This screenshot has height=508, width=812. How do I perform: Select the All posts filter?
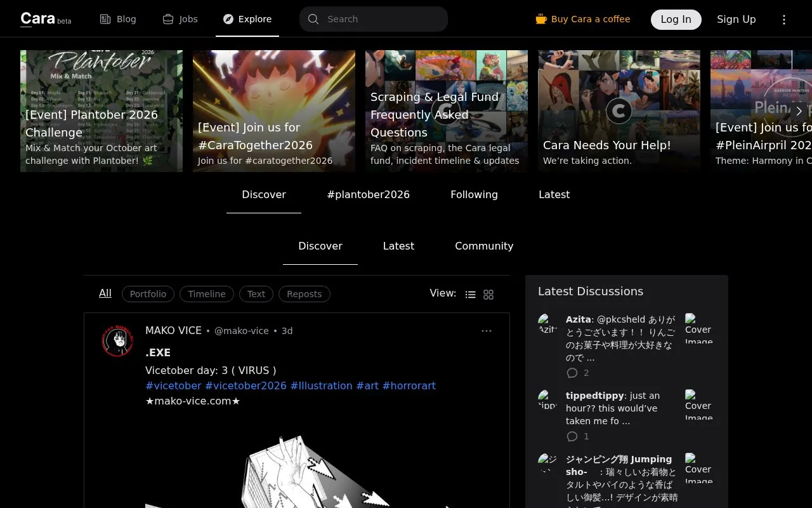click(x=105, y=293)
